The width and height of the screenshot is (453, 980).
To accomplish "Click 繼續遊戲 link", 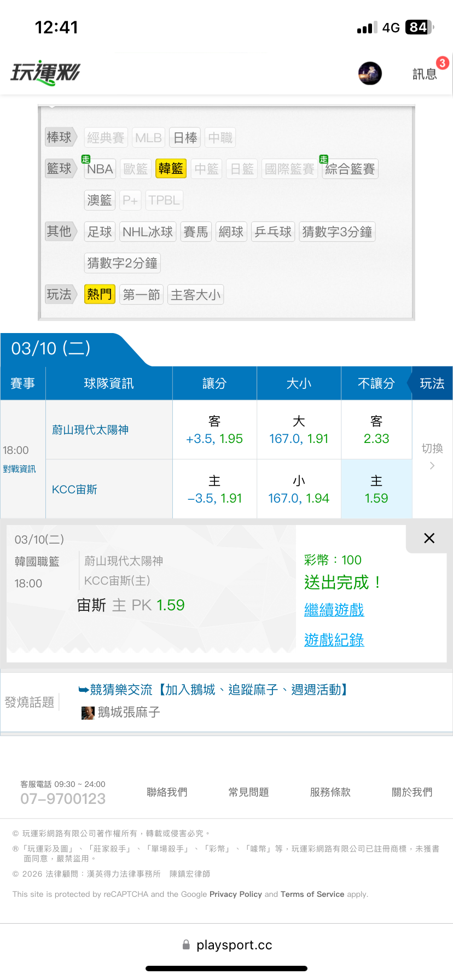I will click(x=334, y=610).
